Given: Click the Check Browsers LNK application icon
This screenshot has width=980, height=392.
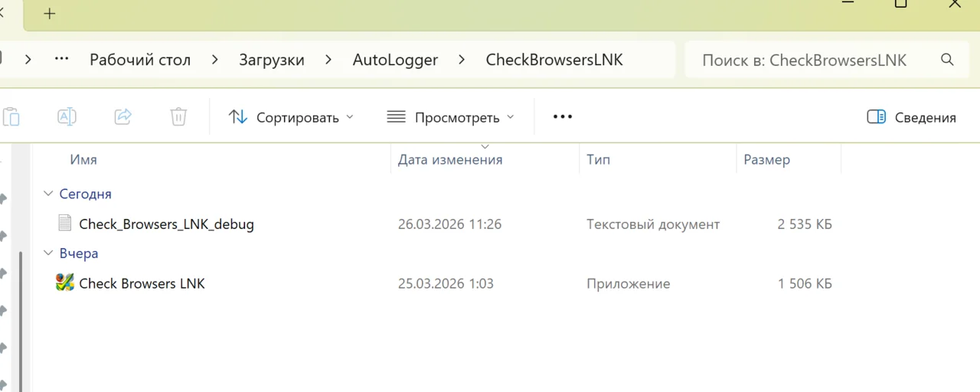Looking at the screenshot, I should coord(65,283).
